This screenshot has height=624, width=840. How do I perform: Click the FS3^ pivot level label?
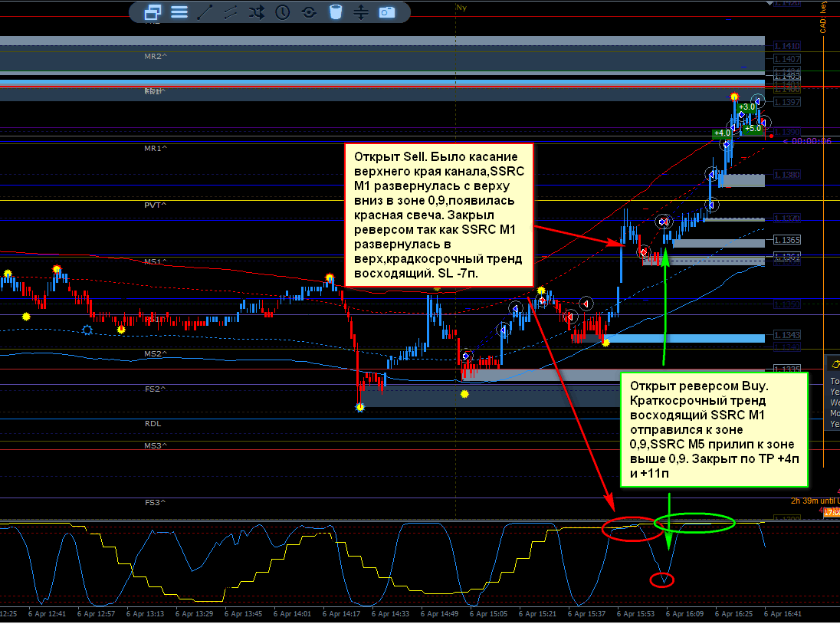(x=156, y=502)
